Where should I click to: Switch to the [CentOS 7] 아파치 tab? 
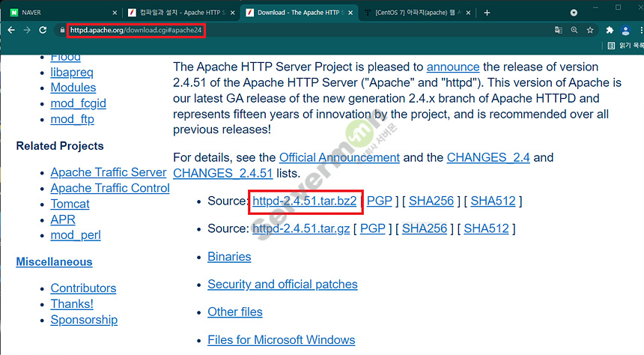(x=416, y=13)
